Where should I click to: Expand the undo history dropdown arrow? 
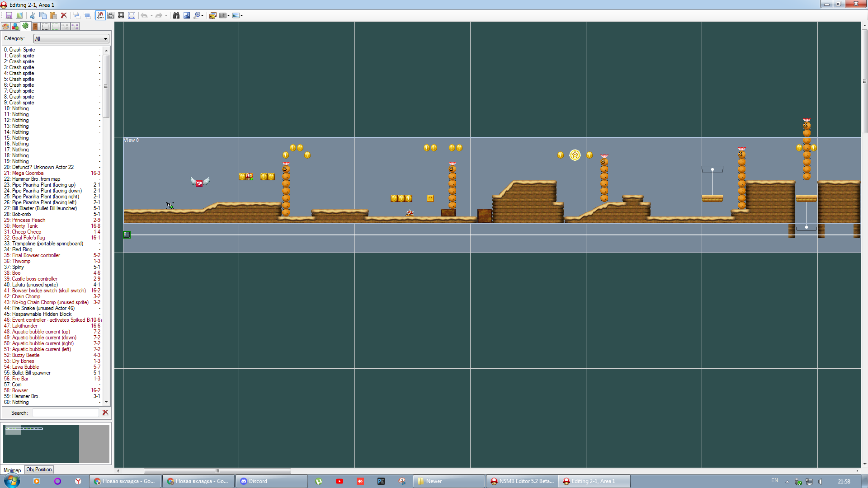pos(151,15)
